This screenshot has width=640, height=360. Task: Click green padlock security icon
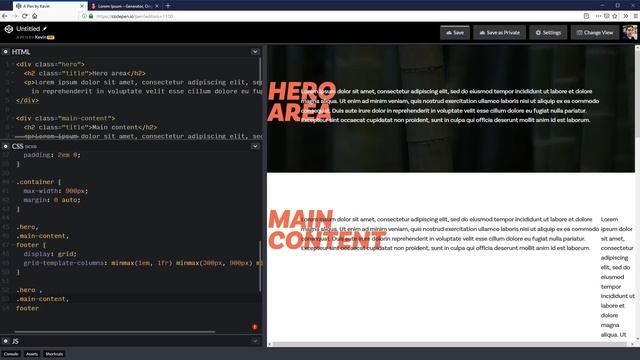91,16
